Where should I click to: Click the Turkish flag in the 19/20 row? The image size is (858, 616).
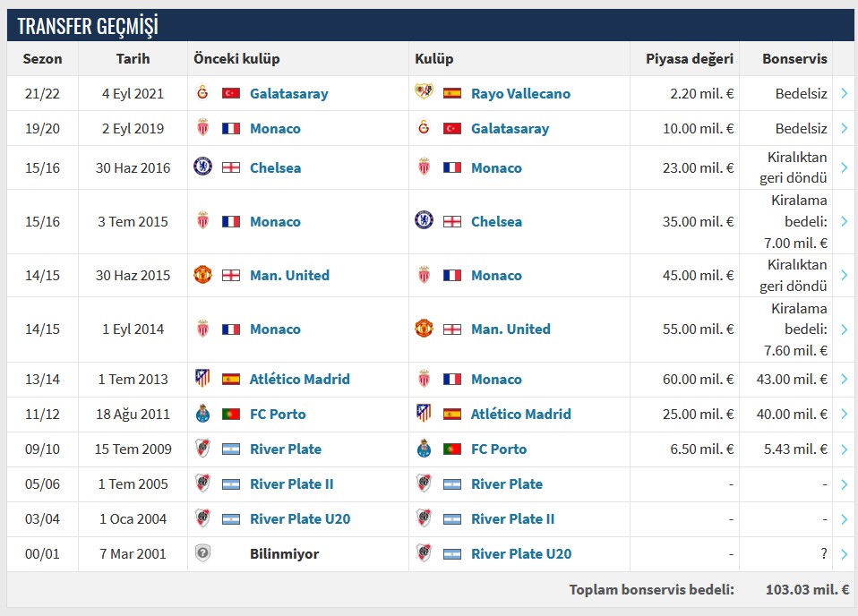[452, 128]
